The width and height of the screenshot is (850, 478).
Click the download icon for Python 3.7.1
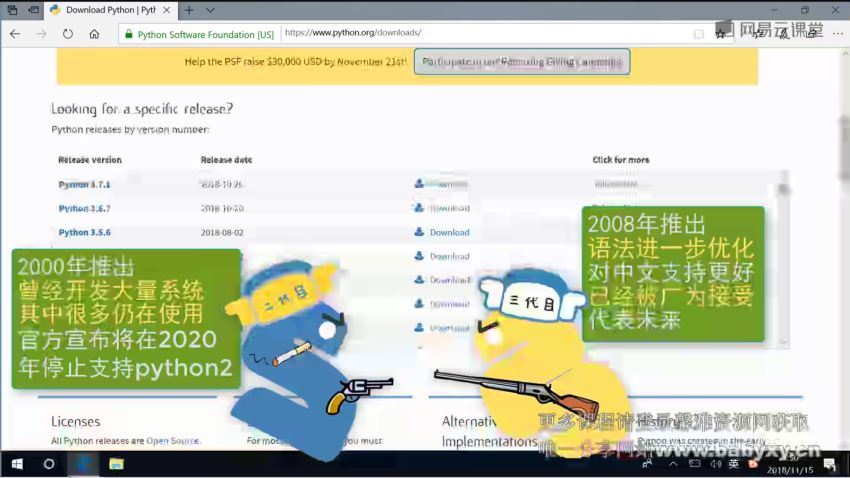pyautogui.click(x=419, y=184)
